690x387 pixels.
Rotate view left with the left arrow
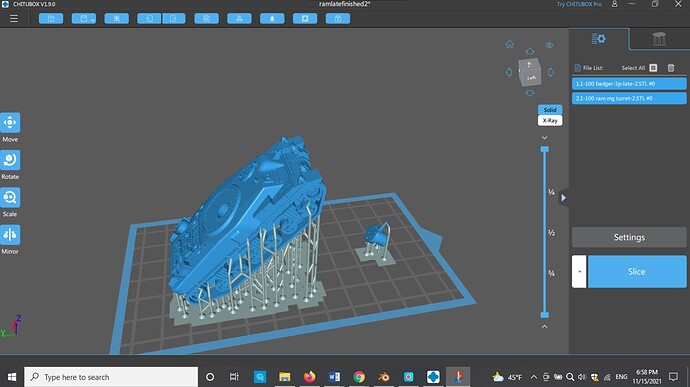pyautogui.click(x=509, y=72)
